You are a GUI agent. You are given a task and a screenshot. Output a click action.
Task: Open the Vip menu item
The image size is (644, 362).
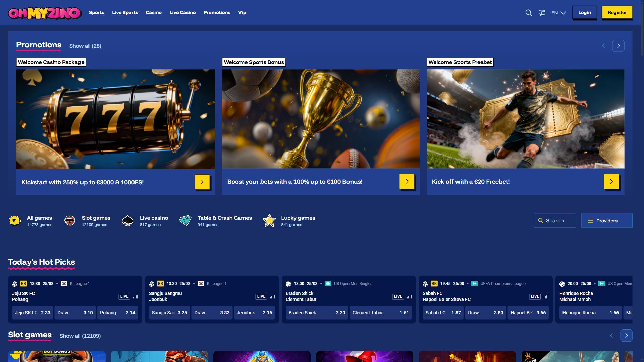coord(242,13)
